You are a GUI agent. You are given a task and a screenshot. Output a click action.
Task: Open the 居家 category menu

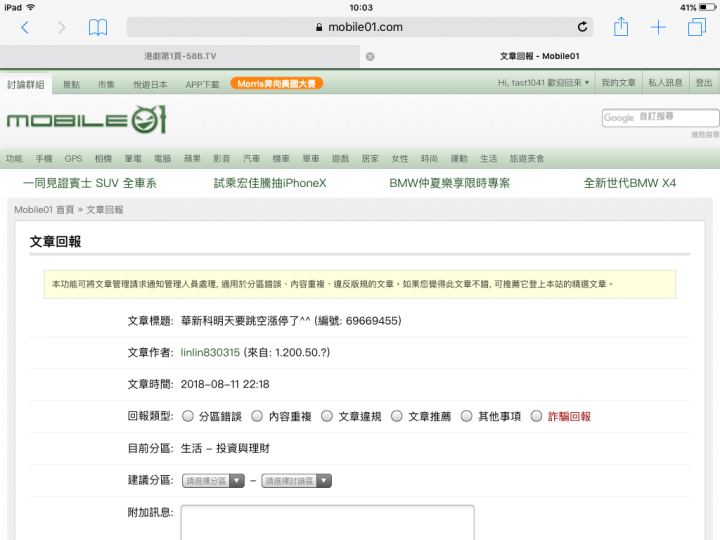pos(370,158)
